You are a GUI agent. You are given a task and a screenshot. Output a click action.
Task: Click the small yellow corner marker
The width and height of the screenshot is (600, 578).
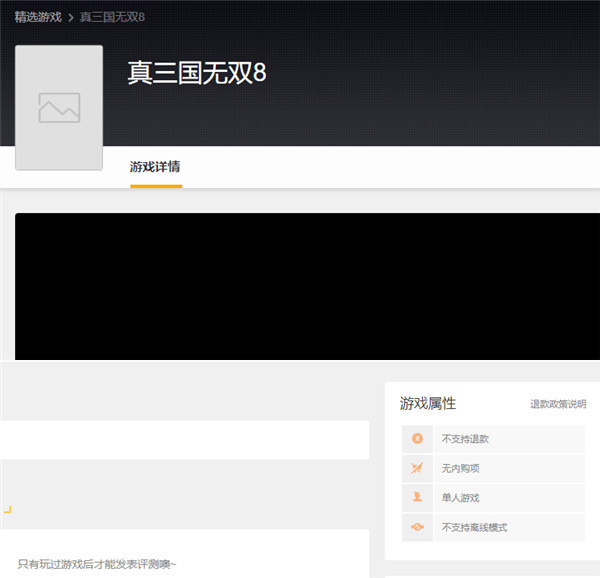click(x=7, y=509)
